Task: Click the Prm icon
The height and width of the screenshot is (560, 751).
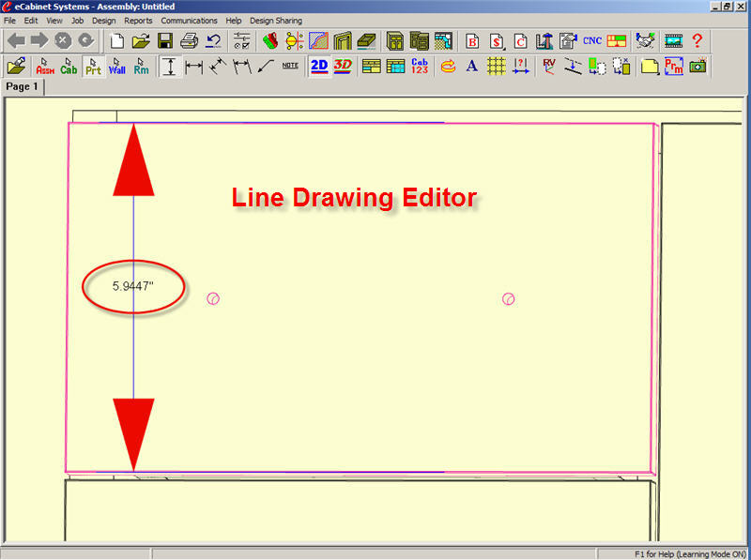Action: tap(673, 67)
